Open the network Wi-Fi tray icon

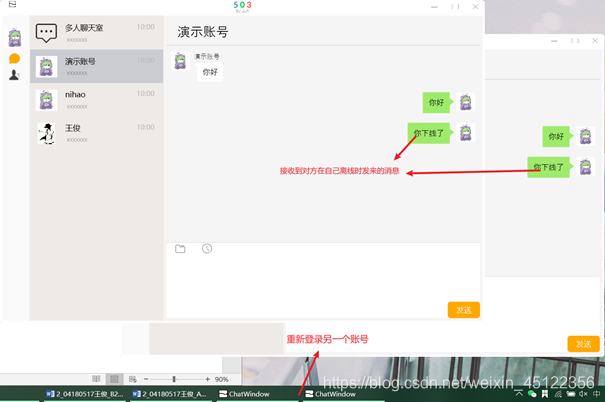click(x=558, y=394)
